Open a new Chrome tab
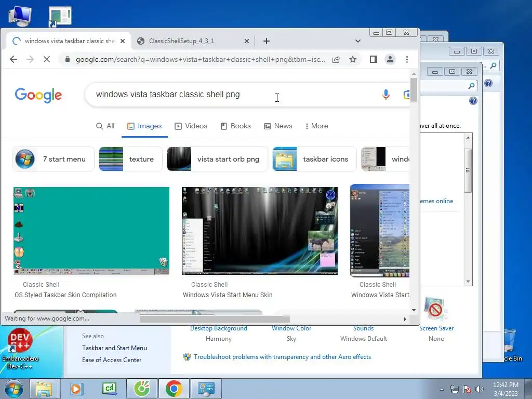This screenshot has height=399, width=532. pos(267,41)
